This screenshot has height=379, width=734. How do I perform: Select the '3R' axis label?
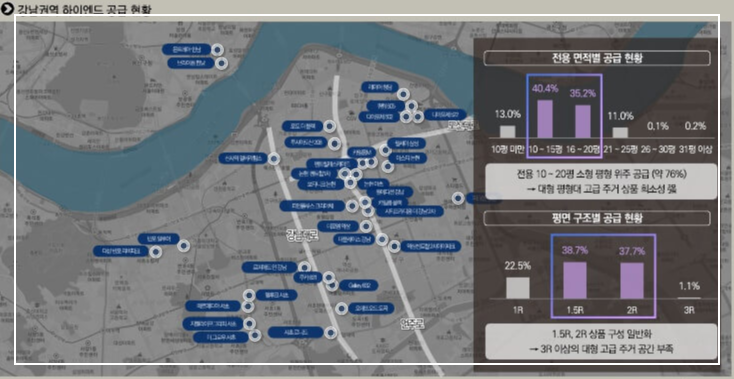click(689, 310)
